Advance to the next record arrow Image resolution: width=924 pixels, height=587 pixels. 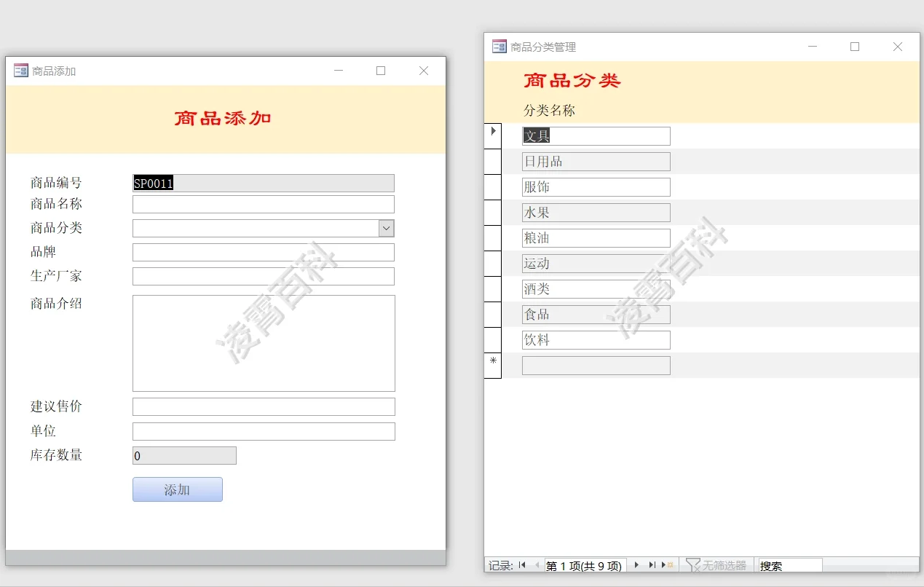click(x=636, y=565)
